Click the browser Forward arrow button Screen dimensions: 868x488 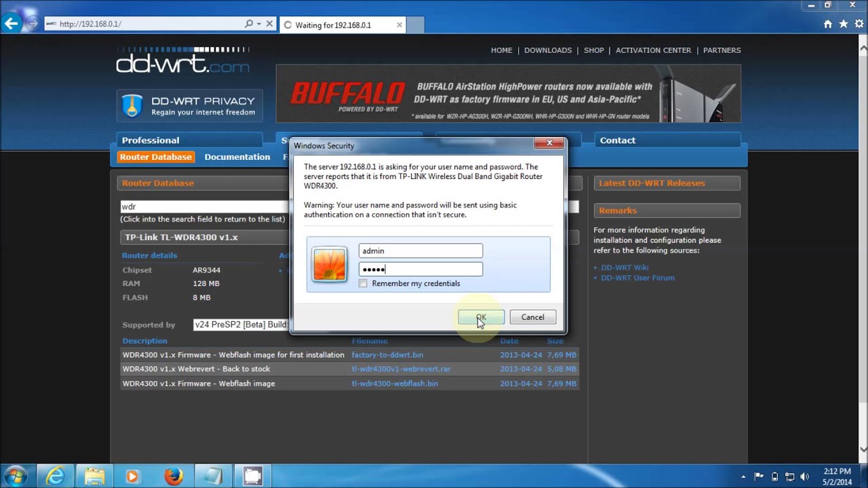point(32,24)
